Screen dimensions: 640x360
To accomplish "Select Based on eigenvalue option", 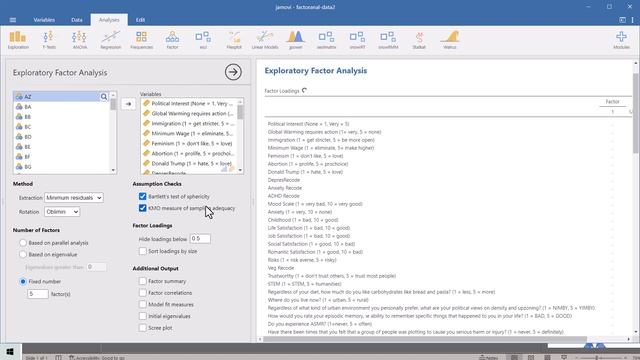I will [23, 254].
